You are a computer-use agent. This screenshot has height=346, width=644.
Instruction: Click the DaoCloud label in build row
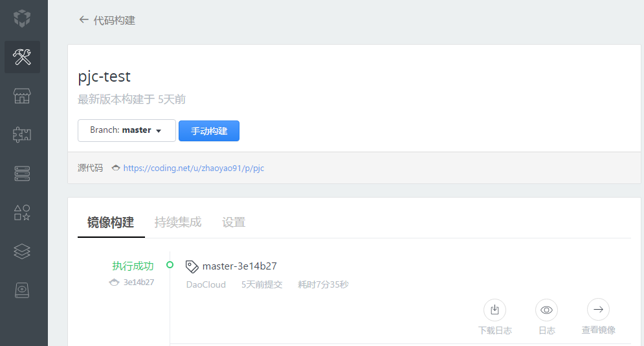click(206, 284)
